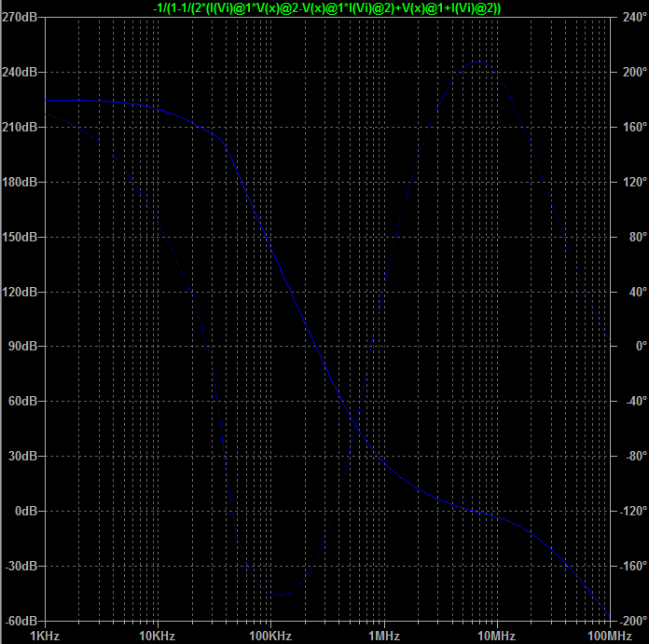The width and height of the screenshot is (649, 644).
Task: Click the dotted phase curve peak near 10MHz
Action: coord(478,62)
